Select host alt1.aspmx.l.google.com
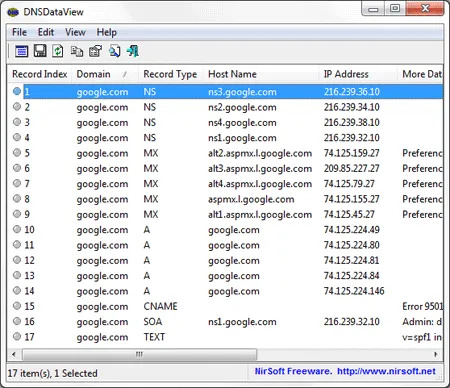This screenshot has width=450, height=388. 260,214
